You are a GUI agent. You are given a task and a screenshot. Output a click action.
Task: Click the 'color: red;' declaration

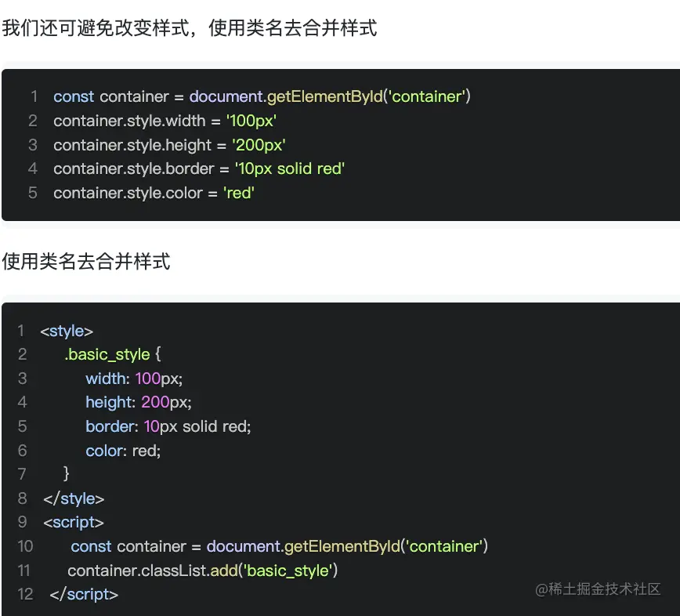point(123,451)
